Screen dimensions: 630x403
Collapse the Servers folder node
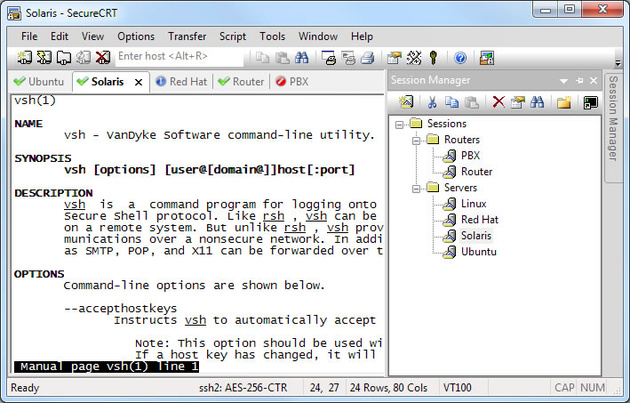click(x=416, y=188)
